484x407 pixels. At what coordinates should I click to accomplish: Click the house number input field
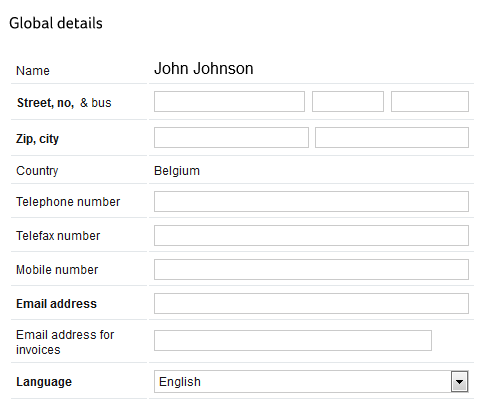click(348, 102)
